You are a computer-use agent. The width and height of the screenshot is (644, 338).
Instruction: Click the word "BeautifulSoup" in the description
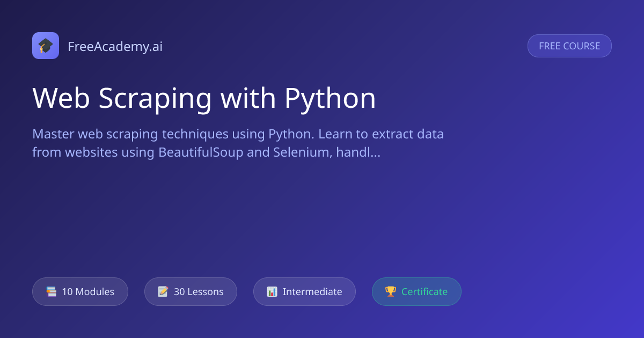(x=201, y=152)
